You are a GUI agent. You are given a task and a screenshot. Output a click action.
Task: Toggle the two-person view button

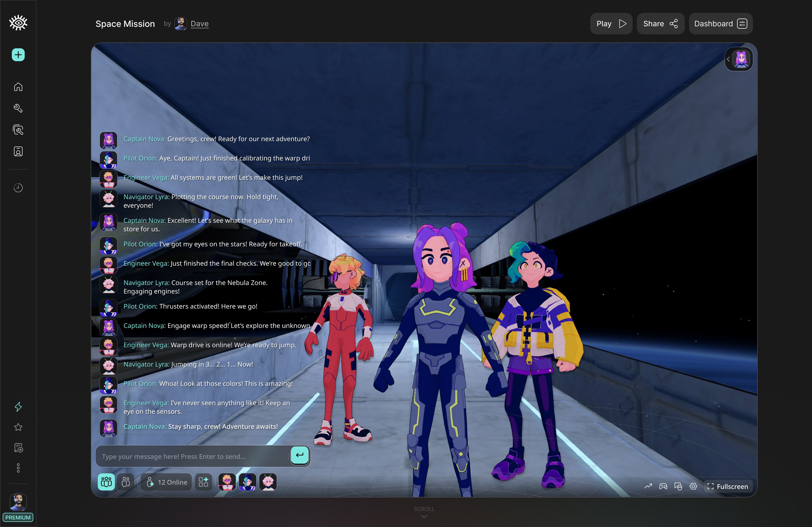(x=126, y=482)
